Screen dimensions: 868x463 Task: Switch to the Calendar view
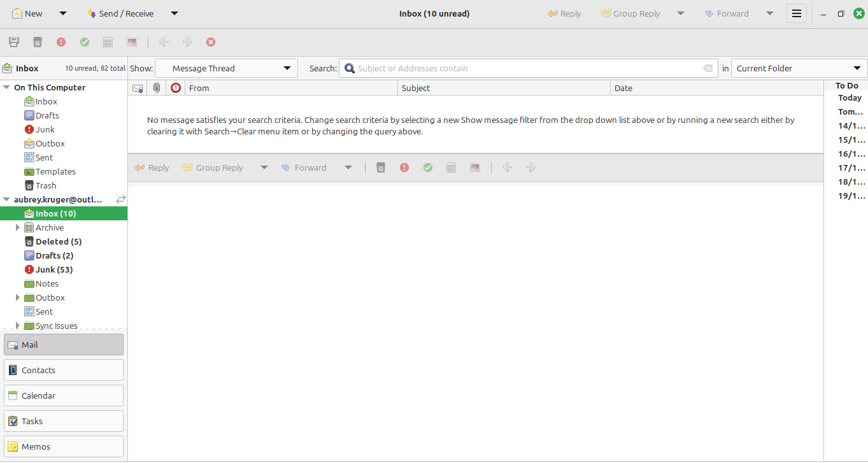[x=64, y=395]
